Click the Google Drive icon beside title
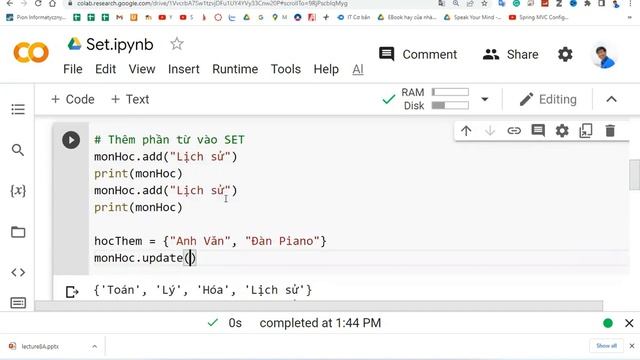This screenshot has height=360, width=640. point(74,44)
